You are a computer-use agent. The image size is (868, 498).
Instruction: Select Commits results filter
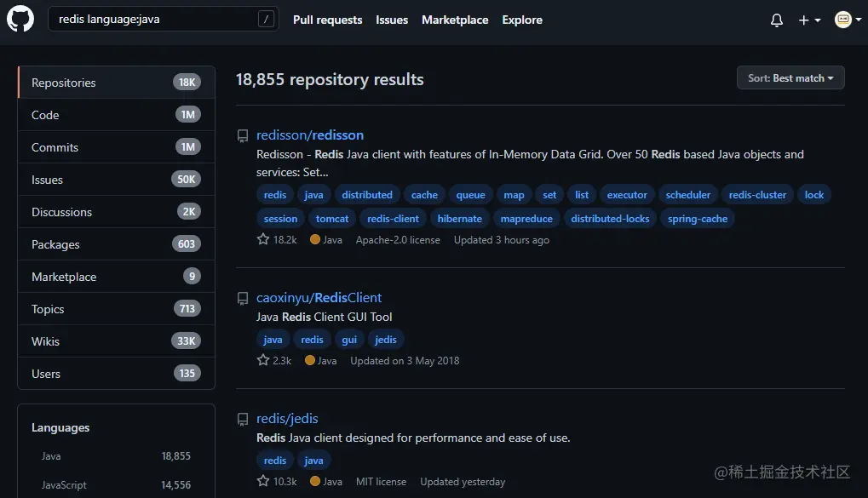pos(116,147)
